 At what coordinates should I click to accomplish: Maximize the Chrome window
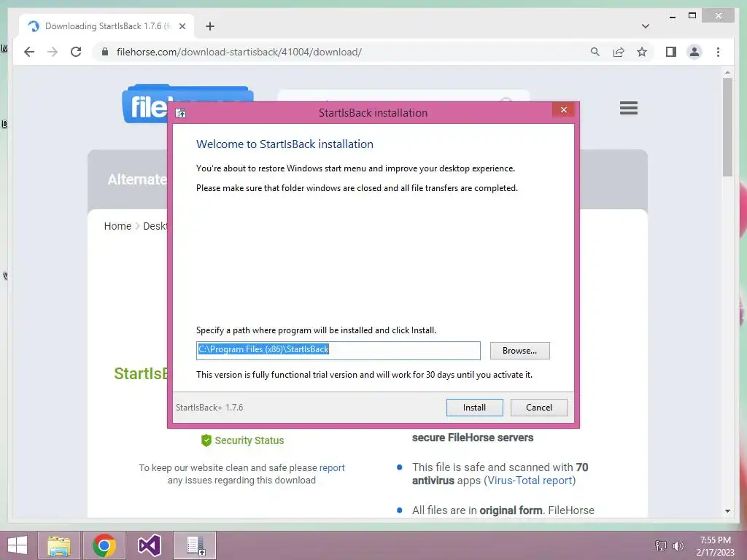[x=692, y=16]
